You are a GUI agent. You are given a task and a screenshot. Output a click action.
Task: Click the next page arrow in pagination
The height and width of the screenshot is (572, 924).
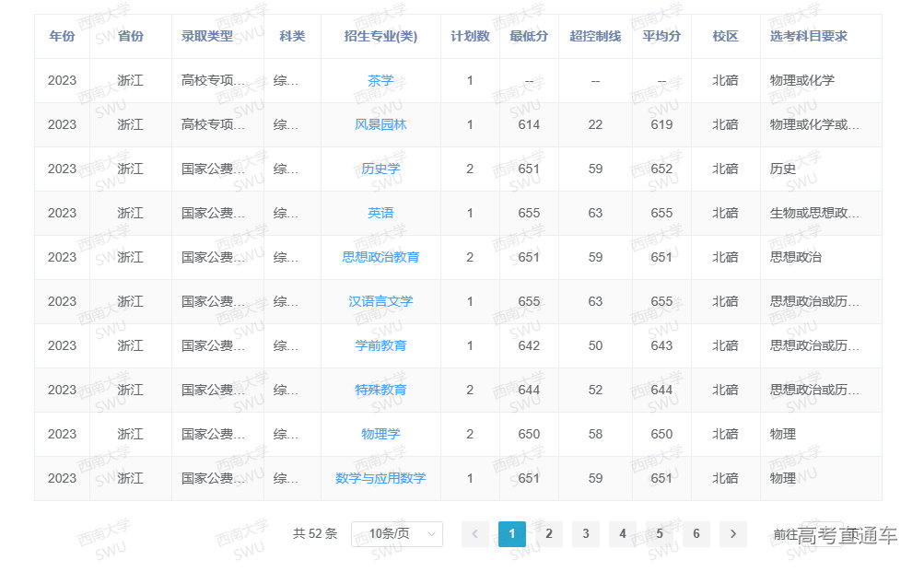click(x=732, y=534)
